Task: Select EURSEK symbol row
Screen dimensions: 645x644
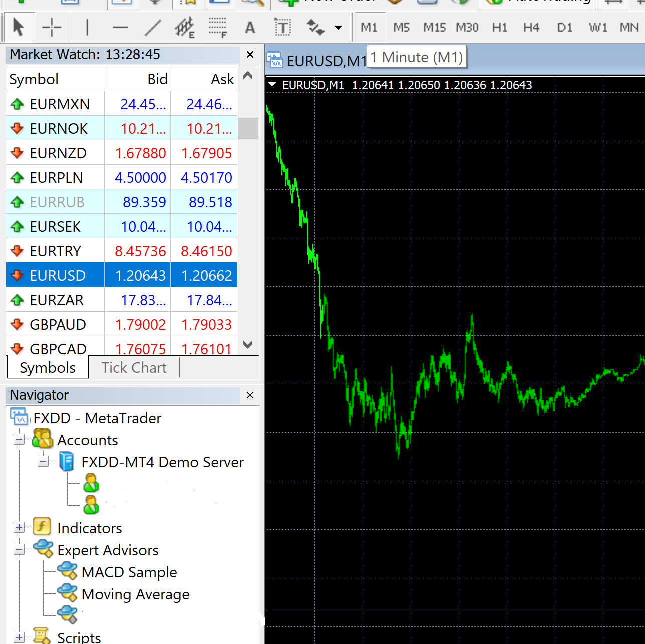Action: [x=122, y=226]
